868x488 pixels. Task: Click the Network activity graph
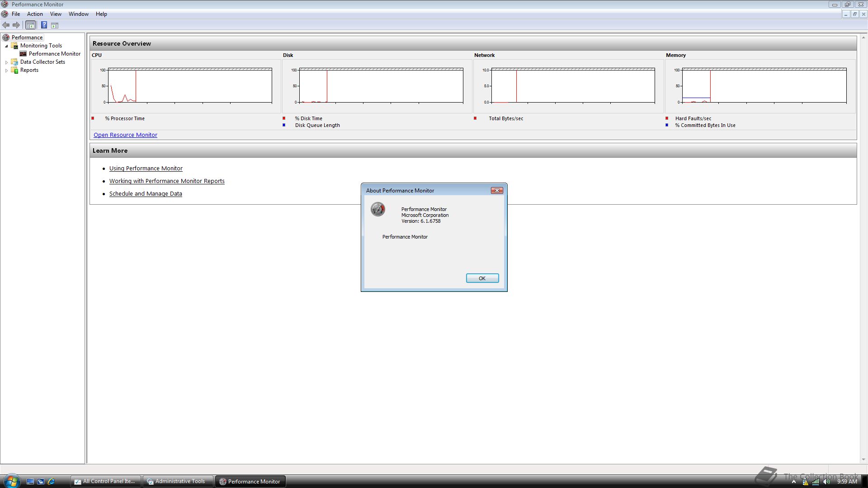pos(568,86)
